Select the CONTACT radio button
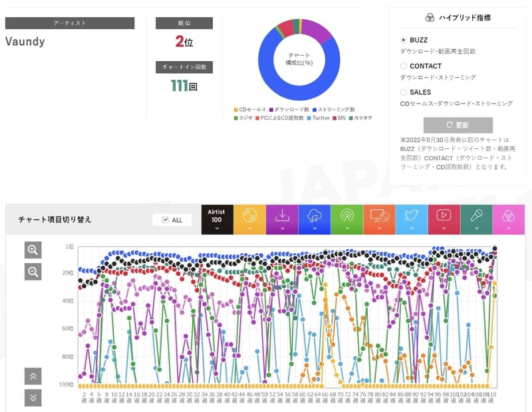The width and height of the screenshot is (532, 412). 403,65
